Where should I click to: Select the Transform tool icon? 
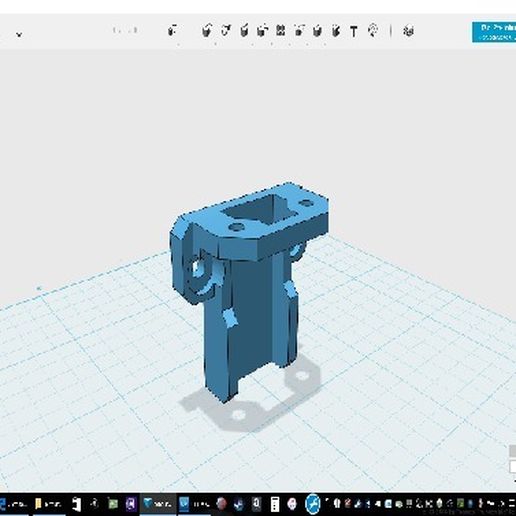click(x=172, y=31)
